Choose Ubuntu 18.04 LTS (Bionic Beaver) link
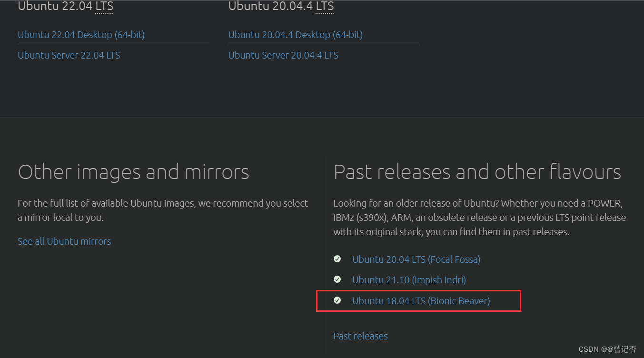 click(421, 301)
